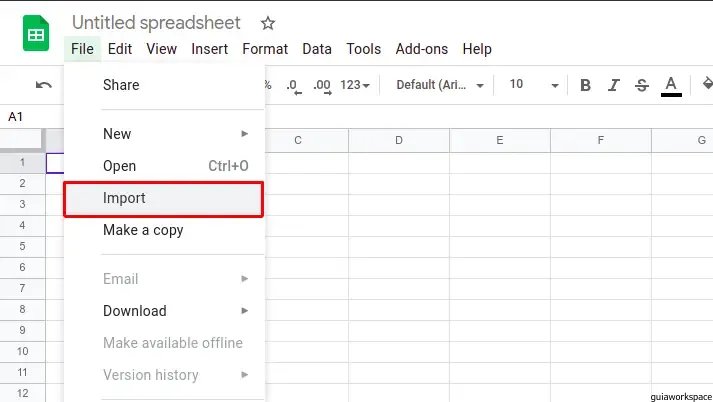
Task: Select Import from the File menu
Action: pos(124,198)
